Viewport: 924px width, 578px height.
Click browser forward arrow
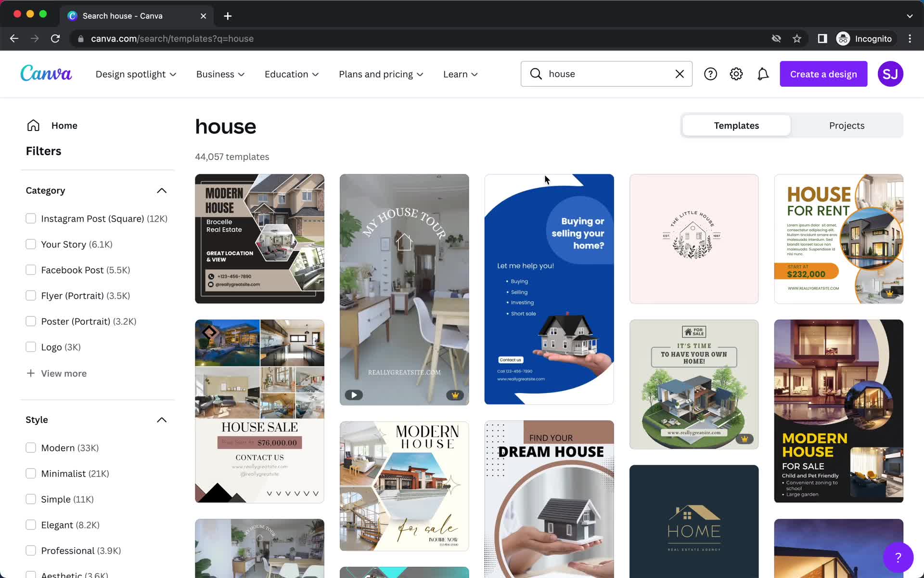click(35, 39)
